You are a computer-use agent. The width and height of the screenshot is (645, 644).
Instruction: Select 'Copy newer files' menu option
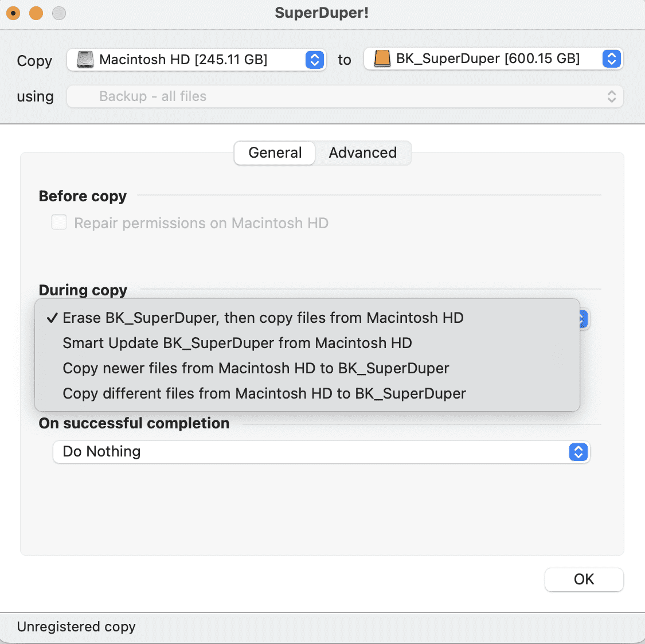click(307, 368)
